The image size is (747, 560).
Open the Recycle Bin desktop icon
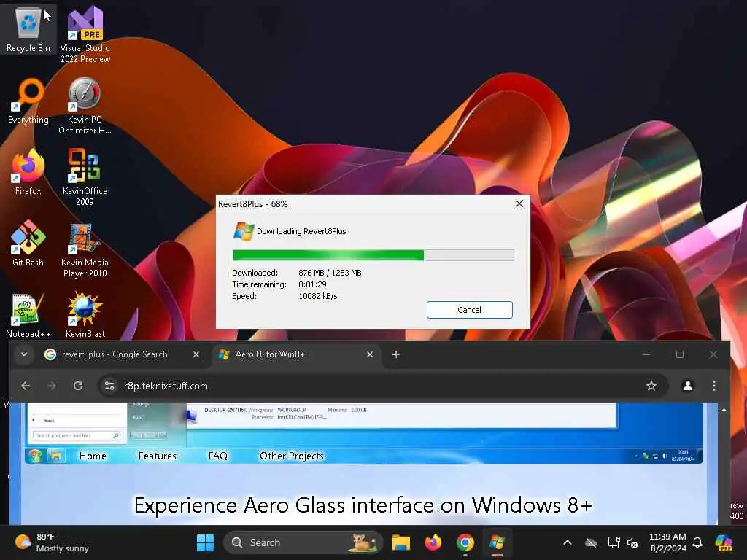coord(28,29)
